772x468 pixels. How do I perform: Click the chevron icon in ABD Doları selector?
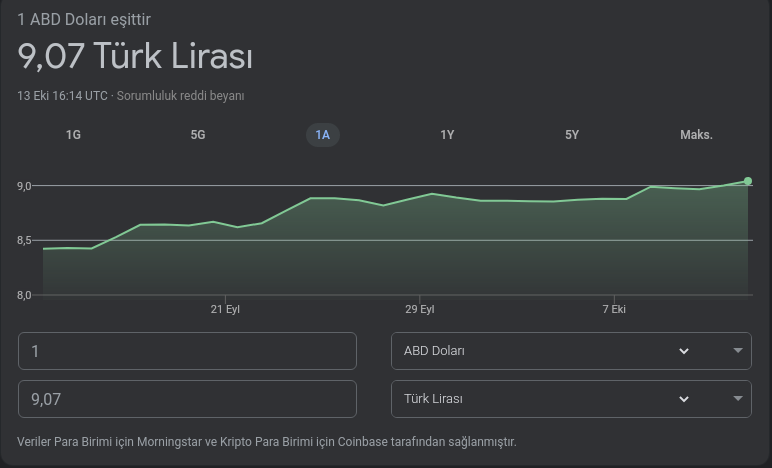pos(684,351)
